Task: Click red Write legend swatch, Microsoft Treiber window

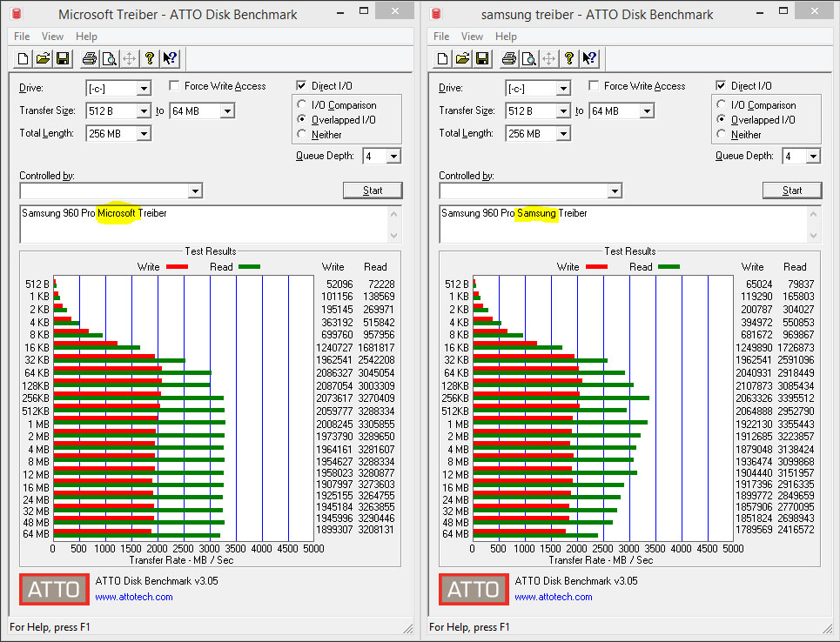Action: [x=177, y=267]
